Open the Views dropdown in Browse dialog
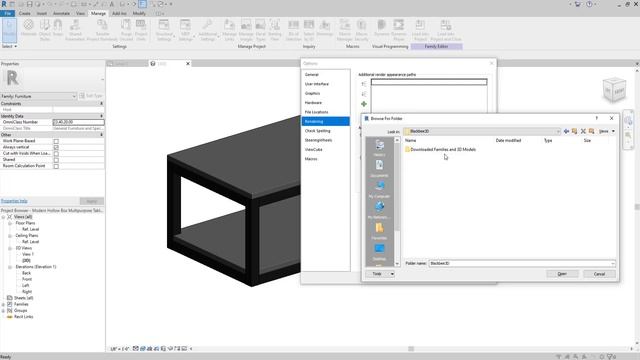640x360 pixels. click(607, 131)
